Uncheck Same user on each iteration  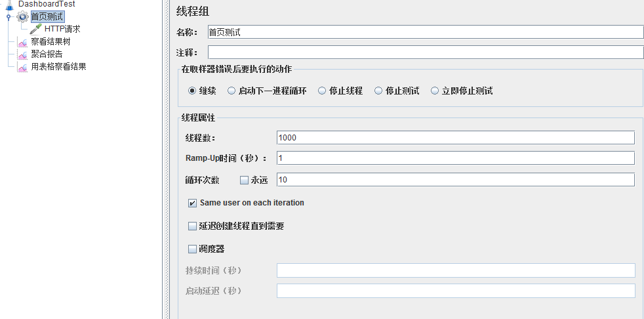pyautogui.click(x=192, y=203)
